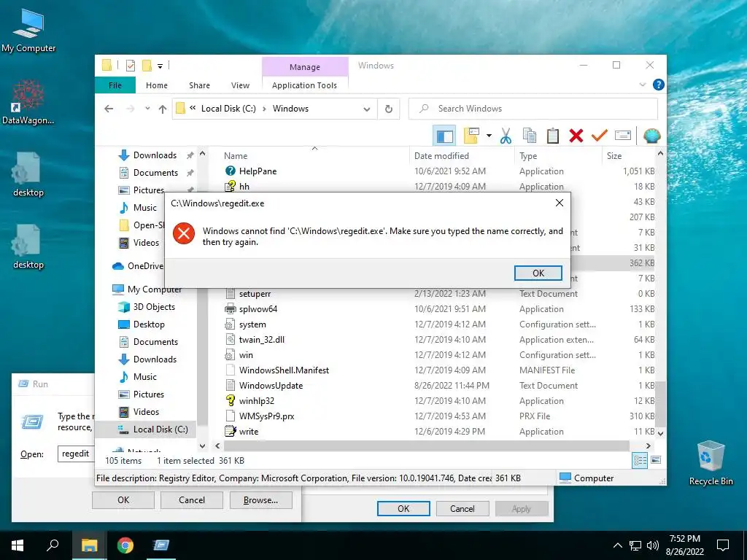Open the Start menu

click(x=18, y=545)
